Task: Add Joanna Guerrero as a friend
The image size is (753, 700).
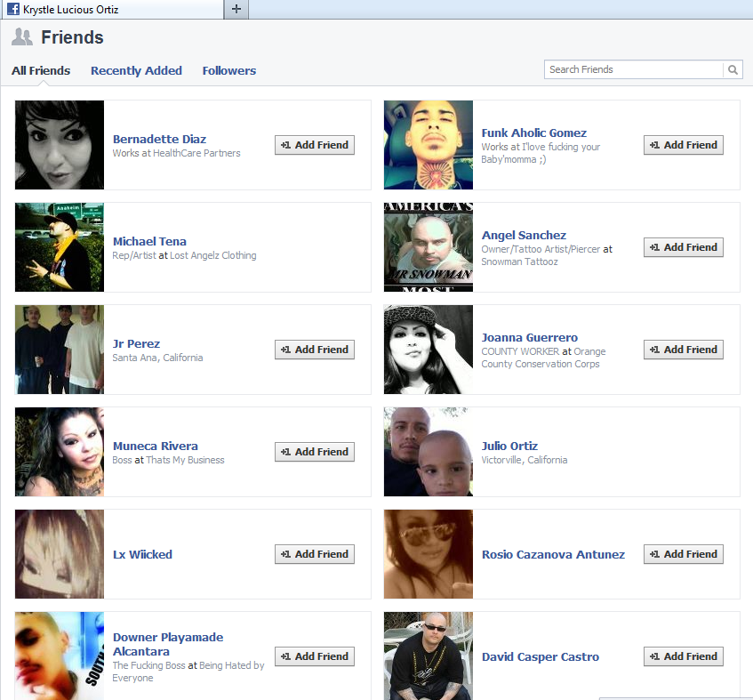Action: pyautogui.click(x=683, y=350)
